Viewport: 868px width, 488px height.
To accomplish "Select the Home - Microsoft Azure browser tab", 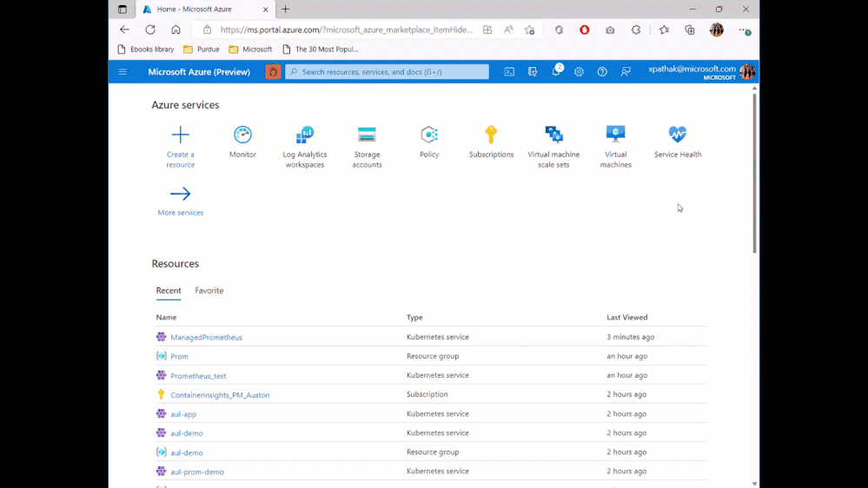I will tap(205, 10).
